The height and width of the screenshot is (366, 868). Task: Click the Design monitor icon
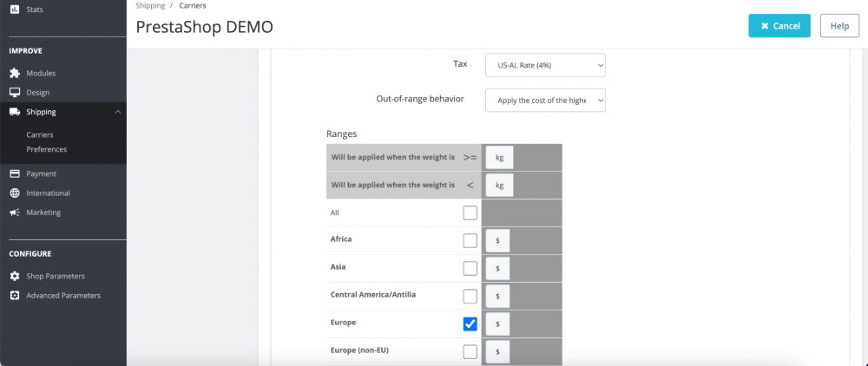tap(15, 92)
